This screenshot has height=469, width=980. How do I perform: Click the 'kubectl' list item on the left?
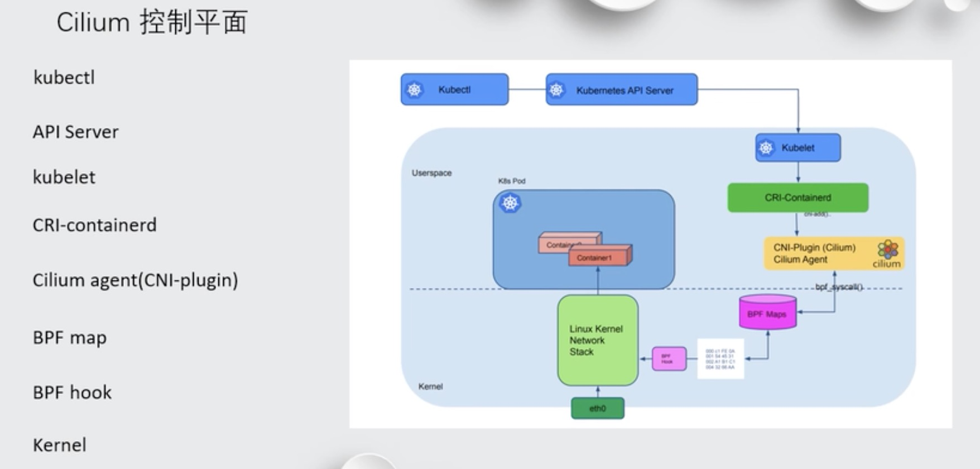(64, 77)
